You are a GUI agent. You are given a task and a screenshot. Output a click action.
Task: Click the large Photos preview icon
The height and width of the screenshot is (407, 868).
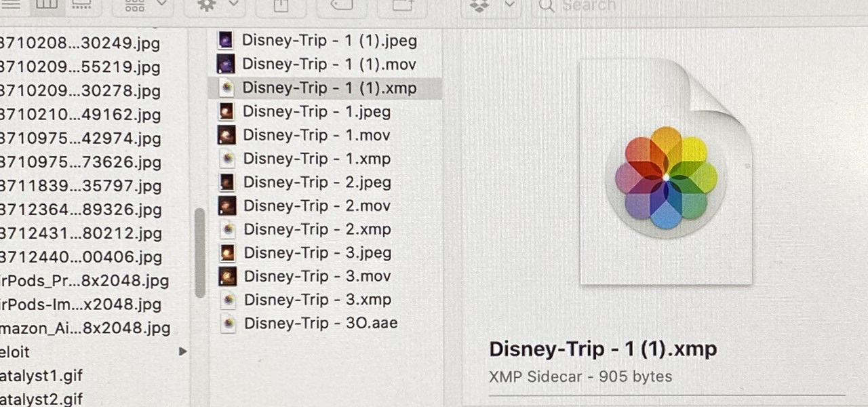pyautogui.click(x=666, y=172)
